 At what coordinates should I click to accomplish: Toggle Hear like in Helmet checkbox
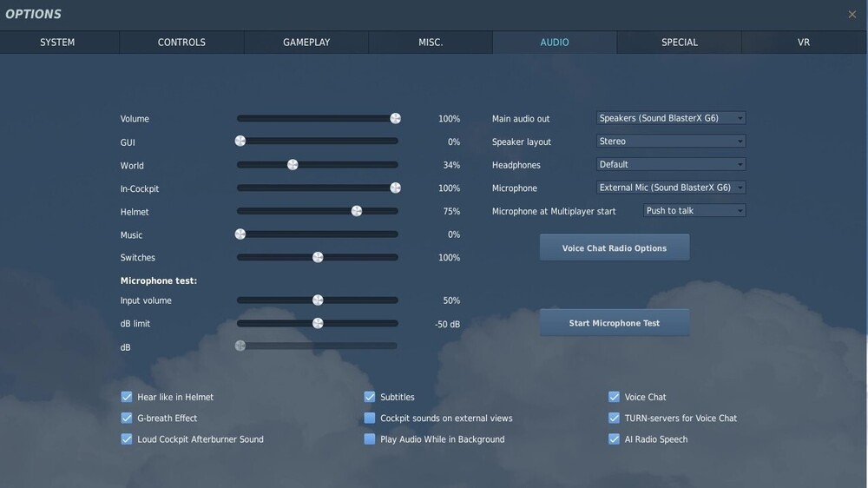[x=127, y=397]
